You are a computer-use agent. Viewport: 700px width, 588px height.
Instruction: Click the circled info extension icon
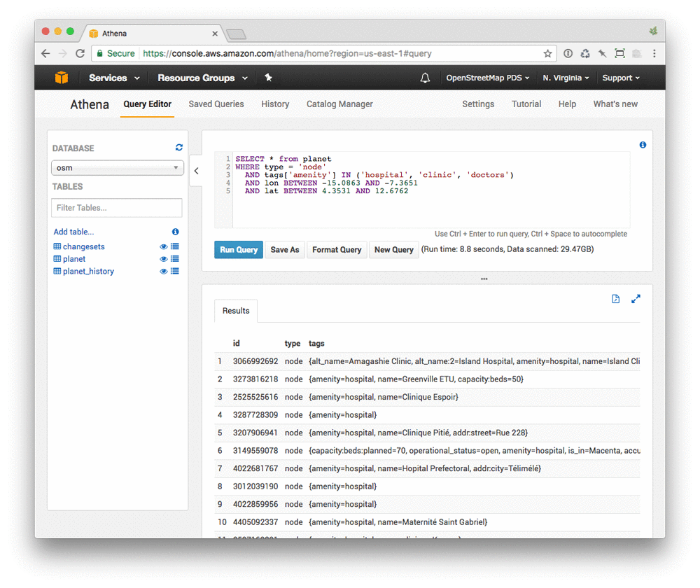[x=568, y=54]
